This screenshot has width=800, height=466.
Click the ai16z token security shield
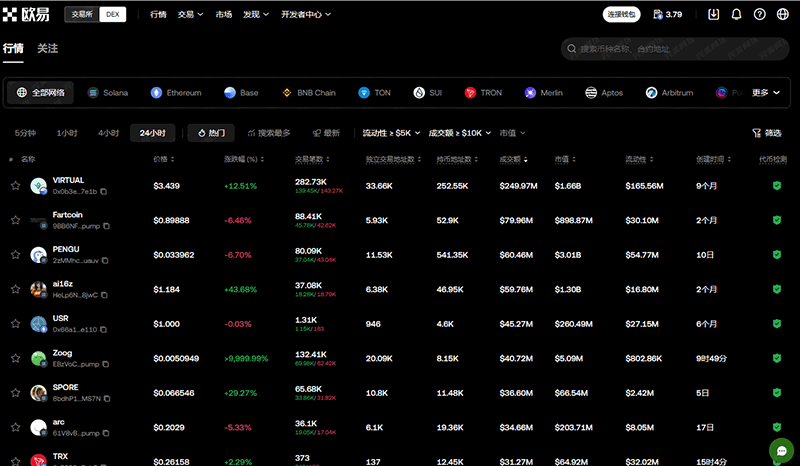pyautogui.click(x=777, y=289)
